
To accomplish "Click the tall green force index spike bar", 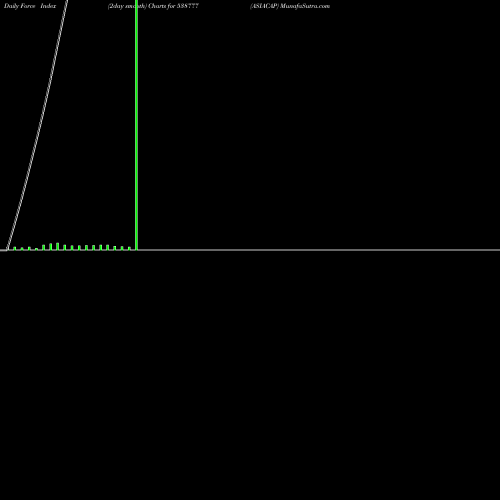I will (136, 125).
